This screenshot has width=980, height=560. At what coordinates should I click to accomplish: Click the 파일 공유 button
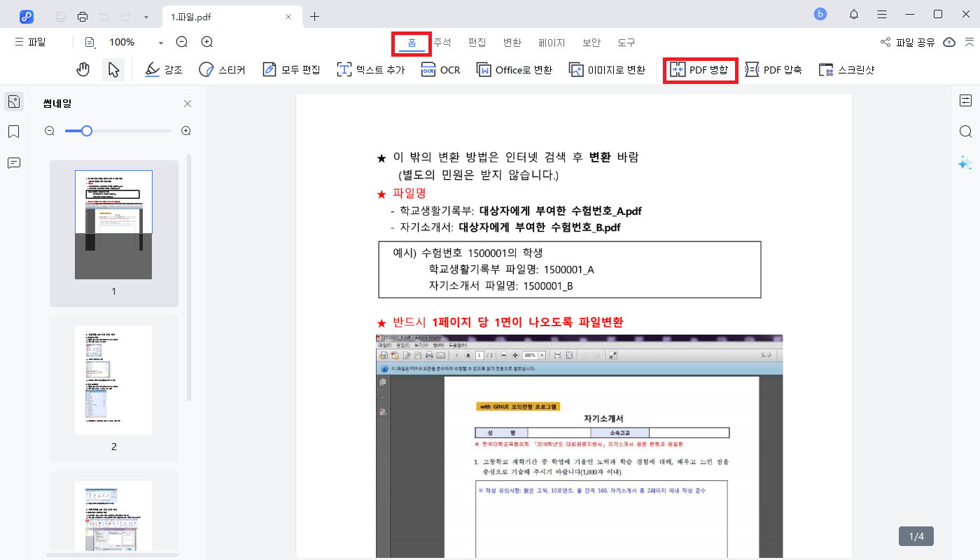pos(907,42)
